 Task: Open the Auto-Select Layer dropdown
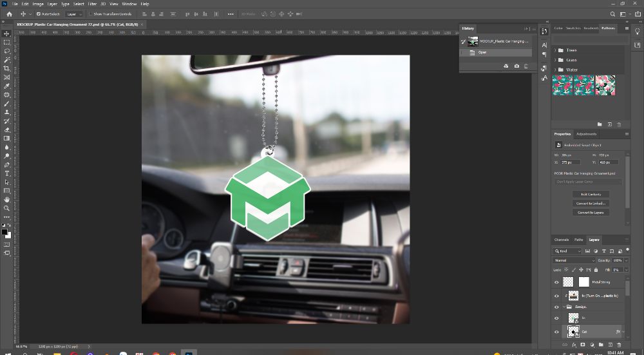click(74, 14)
